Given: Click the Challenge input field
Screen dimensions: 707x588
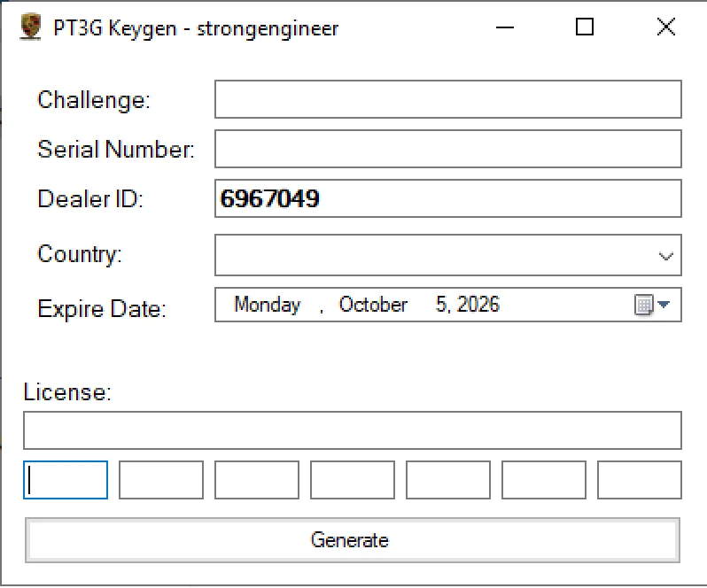Looking at the screenshot, I should pyautogui.click(x=447, y=99).
